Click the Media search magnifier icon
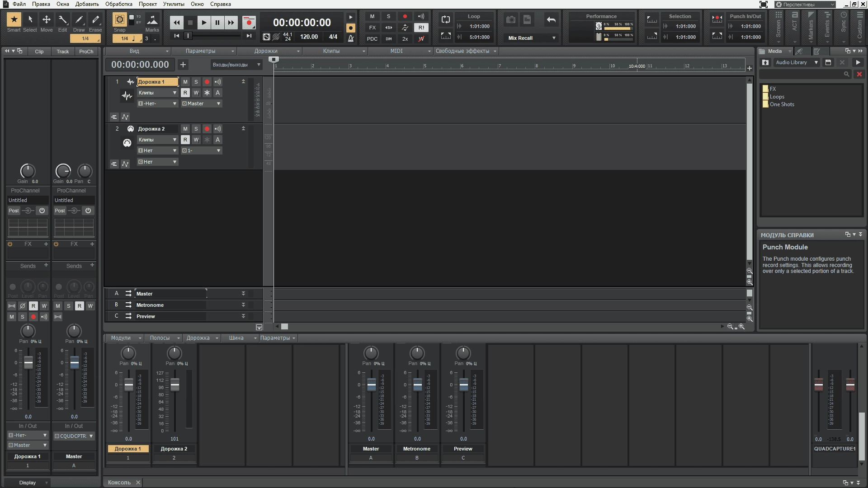Viewport: 868px width, 488px height. 846,74
